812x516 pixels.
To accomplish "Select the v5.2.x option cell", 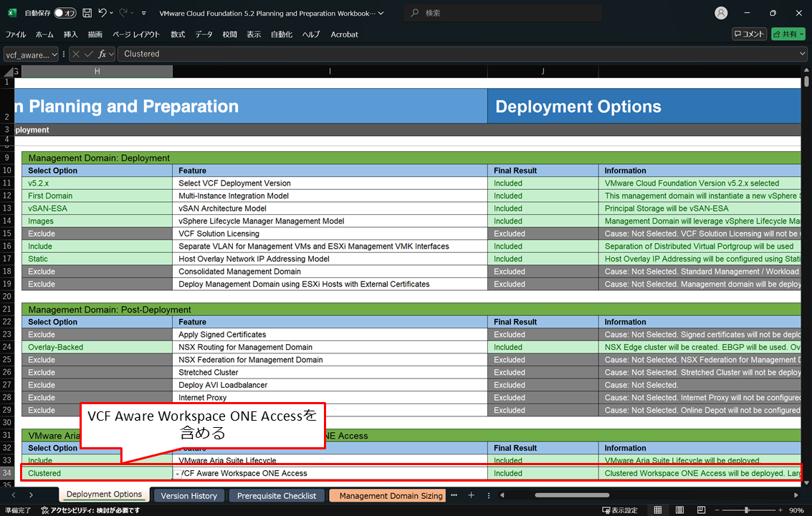I will point(97,183).
